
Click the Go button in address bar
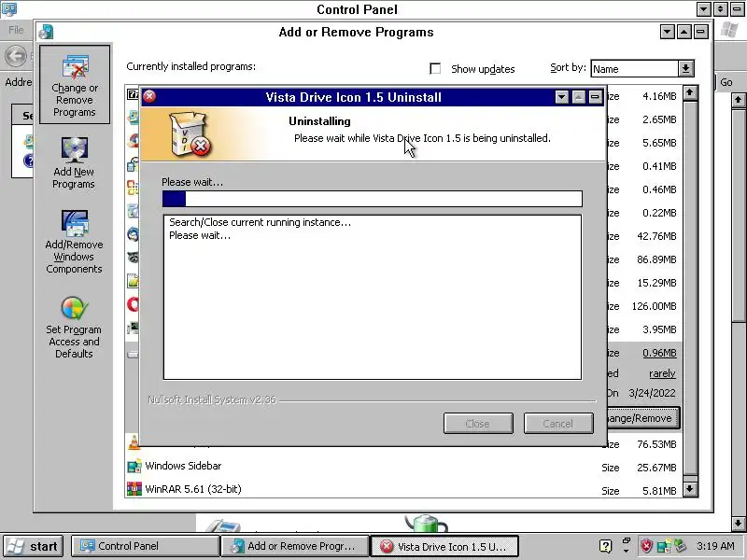click(x=726, y=82)
